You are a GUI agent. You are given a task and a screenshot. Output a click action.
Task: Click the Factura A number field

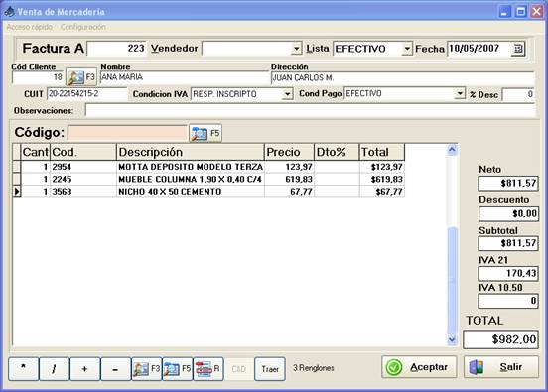[116, 49]
